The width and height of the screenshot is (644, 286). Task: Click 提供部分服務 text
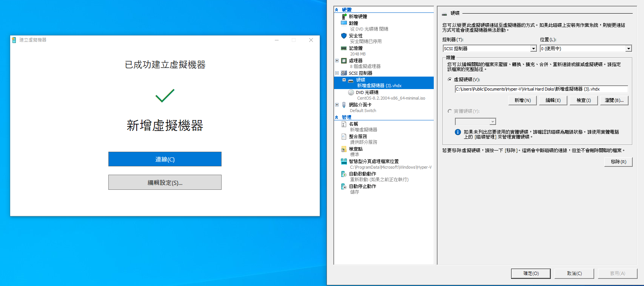[363, 142]
